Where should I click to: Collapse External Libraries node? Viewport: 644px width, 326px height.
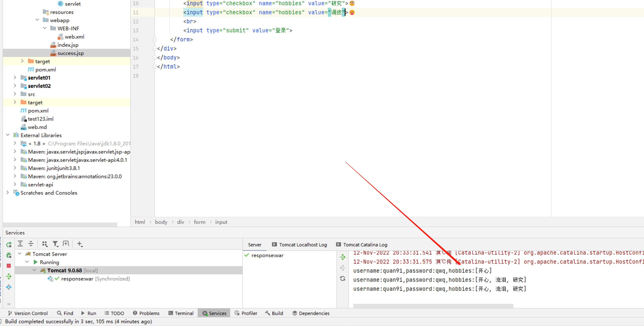(x=8, y=135)
